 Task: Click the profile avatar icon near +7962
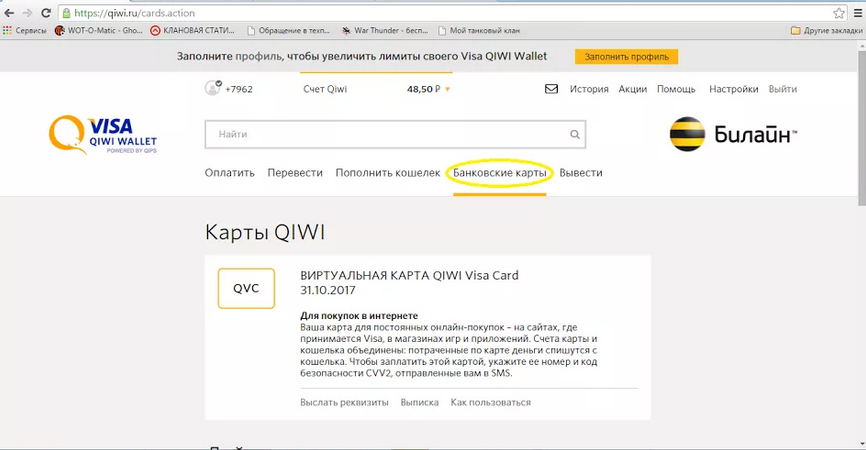click(x=213, y=88)
